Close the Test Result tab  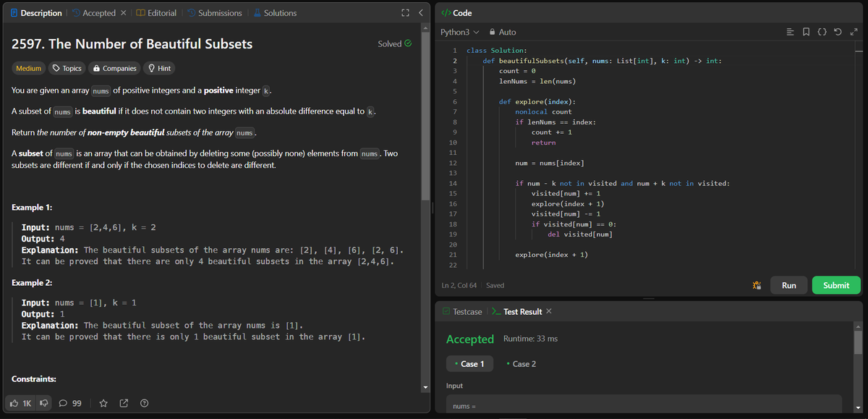click(x=548, y=311)
